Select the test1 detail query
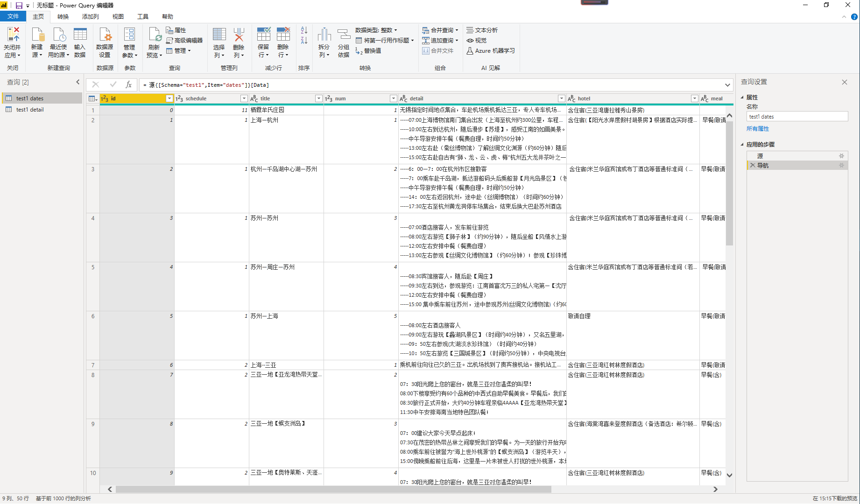This screenshot has width=860, height=504. pyautogui.click(x=30, y=110)
